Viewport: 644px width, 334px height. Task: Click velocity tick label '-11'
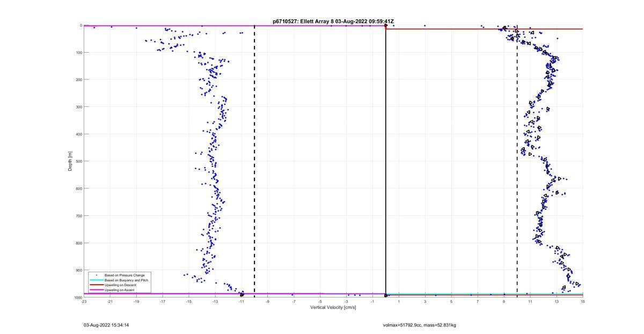241,301
